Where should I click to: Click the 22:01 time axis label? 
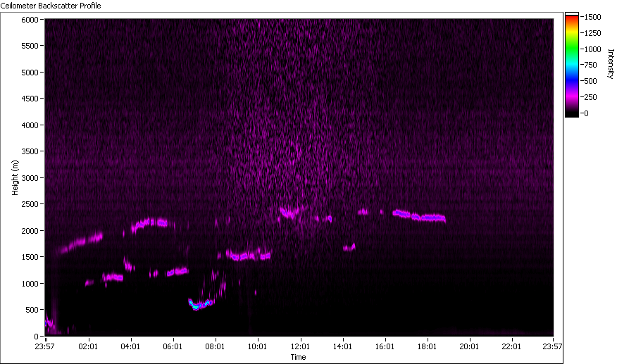point(511,346)
